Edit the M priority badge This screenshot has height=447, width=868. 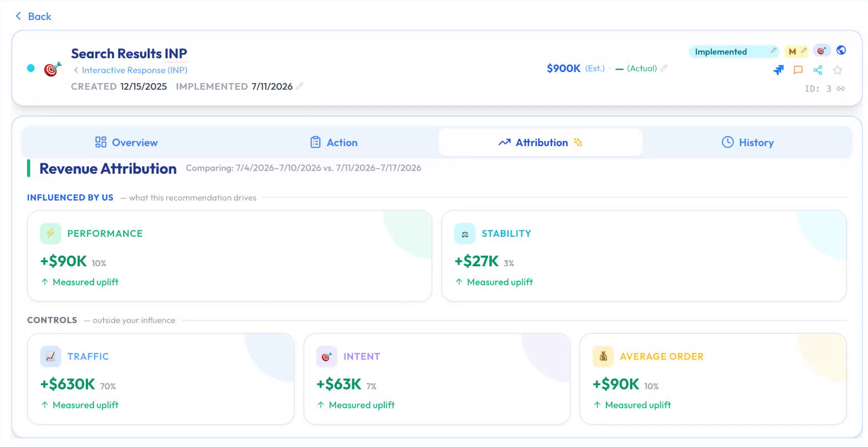pyautogui.click(x=804, y=51)
